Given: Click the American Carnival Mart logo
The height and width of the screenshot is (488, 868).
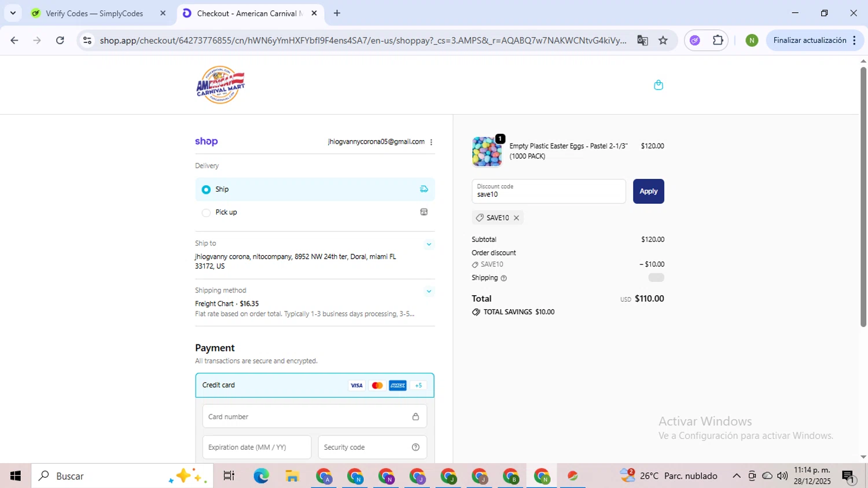Looking at the screenshot, I should [x=220, y=85].
